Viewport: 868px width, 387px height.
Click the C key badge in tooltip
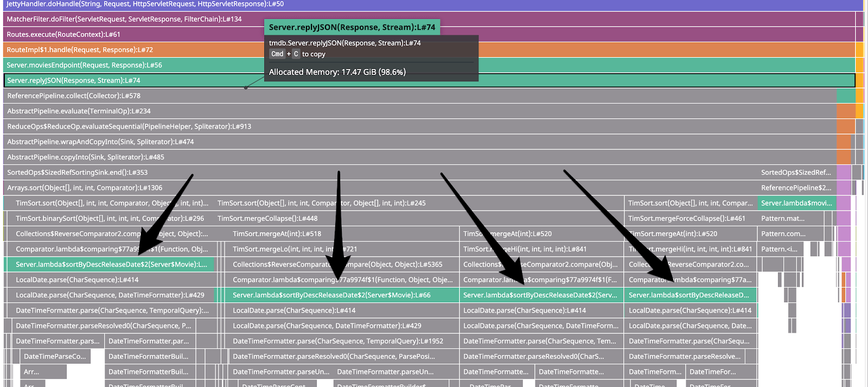tap(296, 54)
